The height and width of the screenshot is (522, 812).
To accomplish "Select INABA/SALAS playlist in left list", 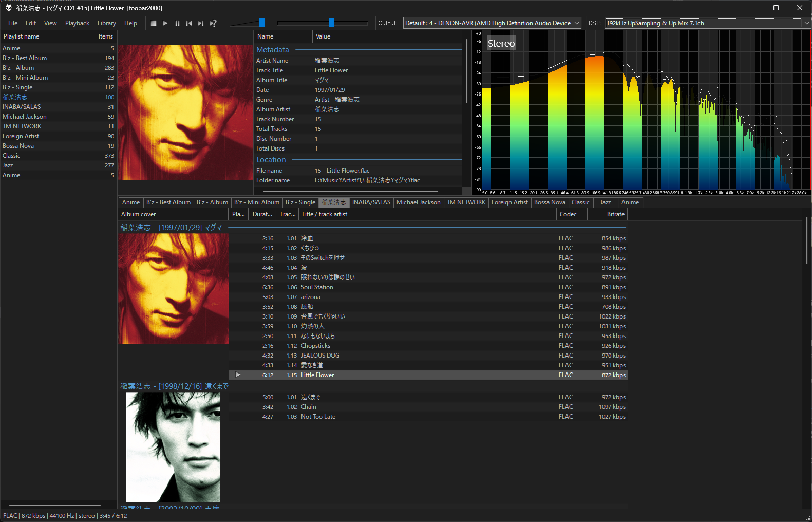I will click(x=58, y=107).
